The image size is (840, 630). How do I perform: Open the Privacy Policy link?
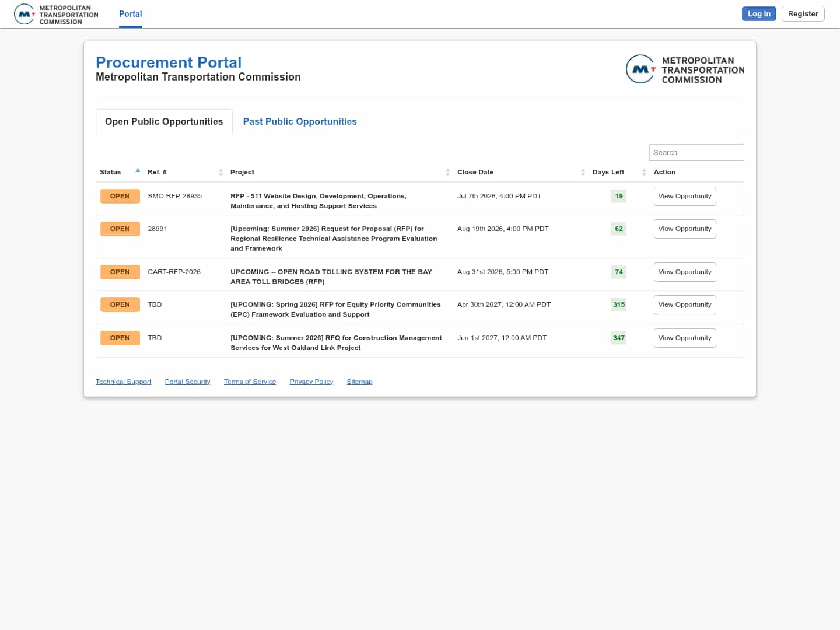[311, 381]
